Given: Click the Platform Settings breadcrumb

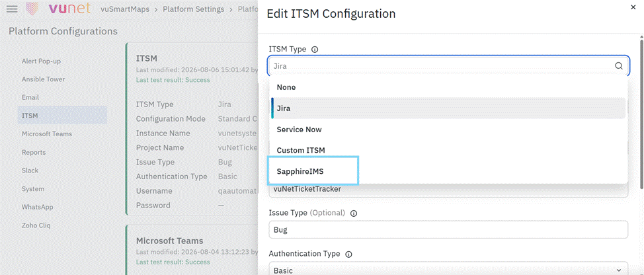Looking at the screenshot, I should 194,9.
